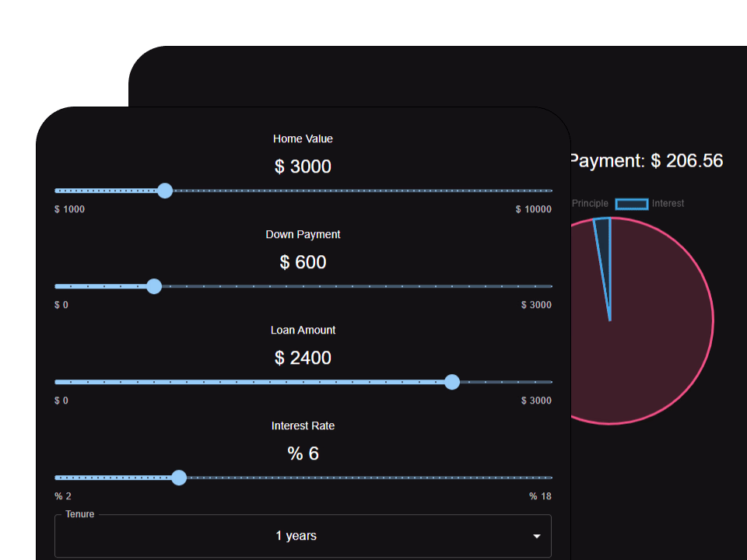This screenshot has height=560, width=747.
Task: Toggle the Interest legend swatch in chart
Action: (631, 204)
